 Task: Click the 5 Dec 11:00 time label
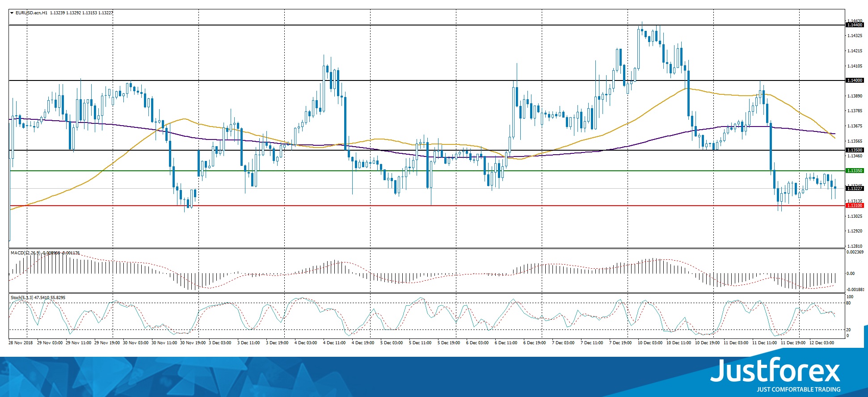[x=420, y=343]
